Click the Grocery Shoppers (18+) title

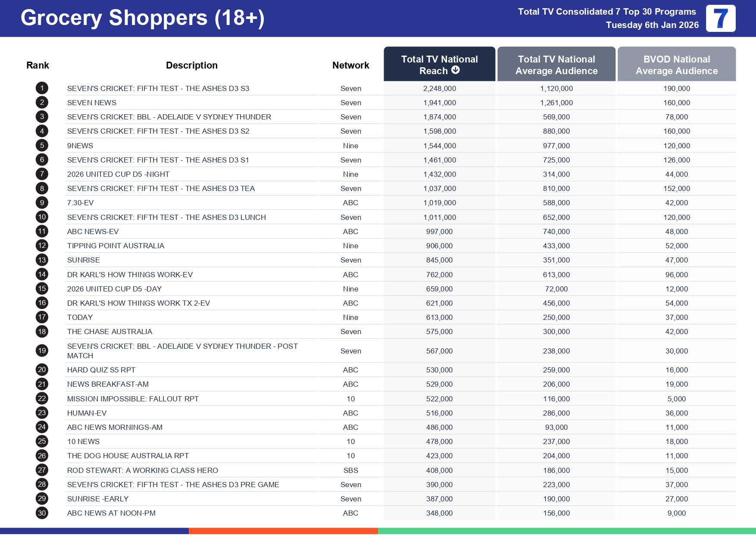click(142, 18)
